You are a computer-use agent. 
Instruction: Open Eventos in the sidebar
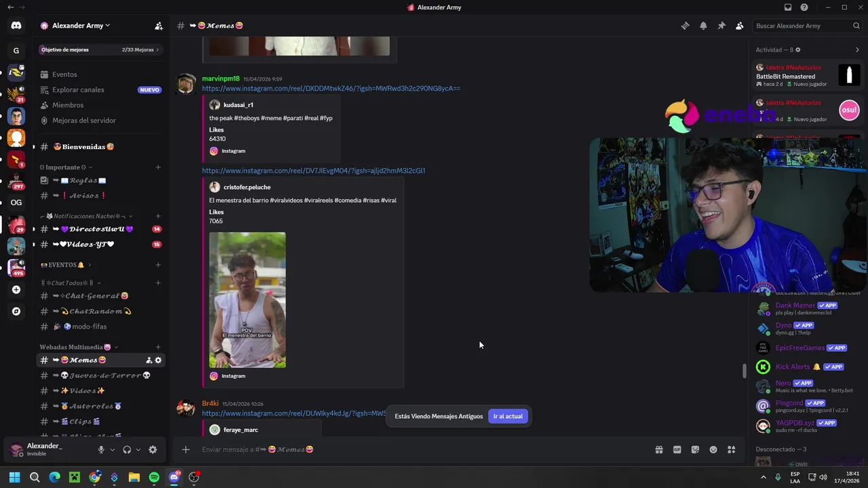click(x=100, y=75)
